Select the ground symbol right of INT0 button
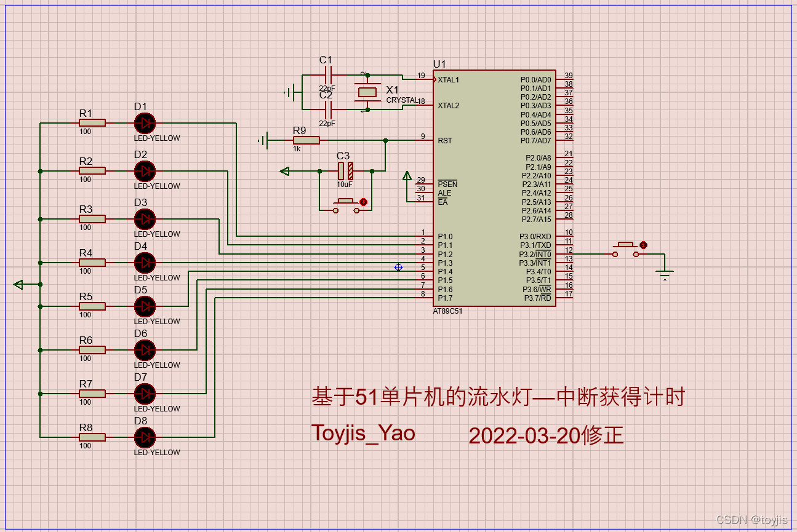 [x=665, y=274]
